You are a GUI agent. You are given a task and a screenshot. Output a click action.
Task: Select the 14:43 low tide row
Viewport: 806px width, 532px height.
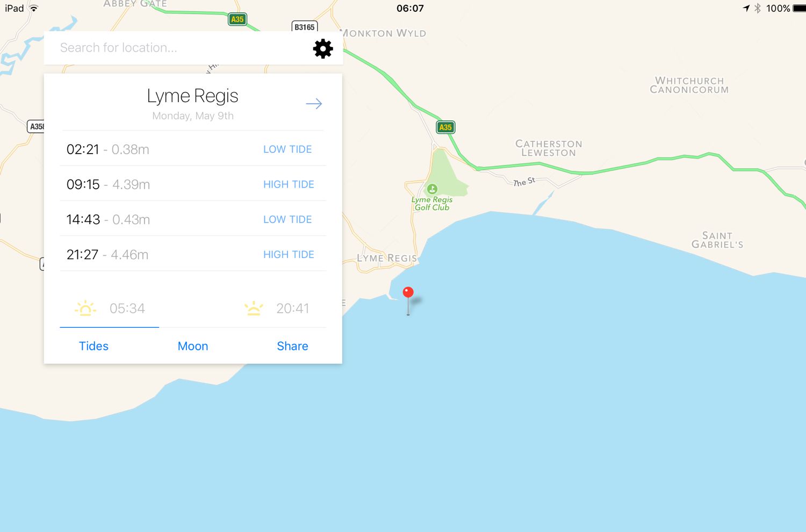193,219
